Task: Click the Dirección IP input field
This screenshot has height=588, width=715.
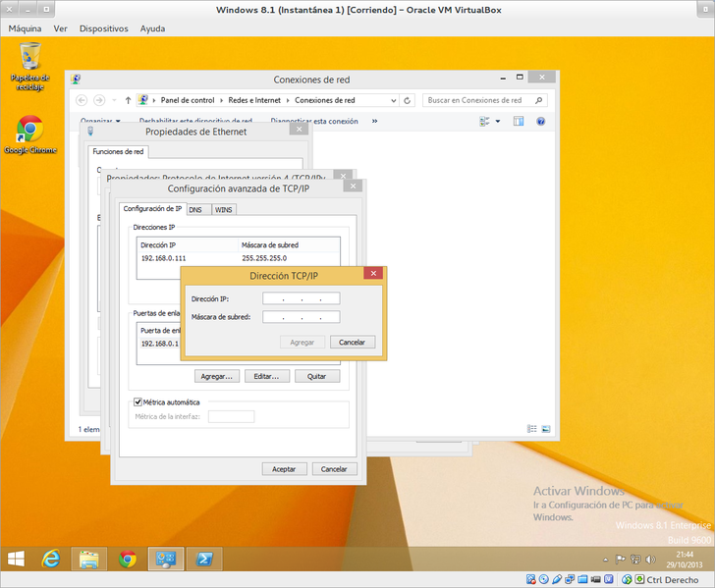Action: click(301, 298)
